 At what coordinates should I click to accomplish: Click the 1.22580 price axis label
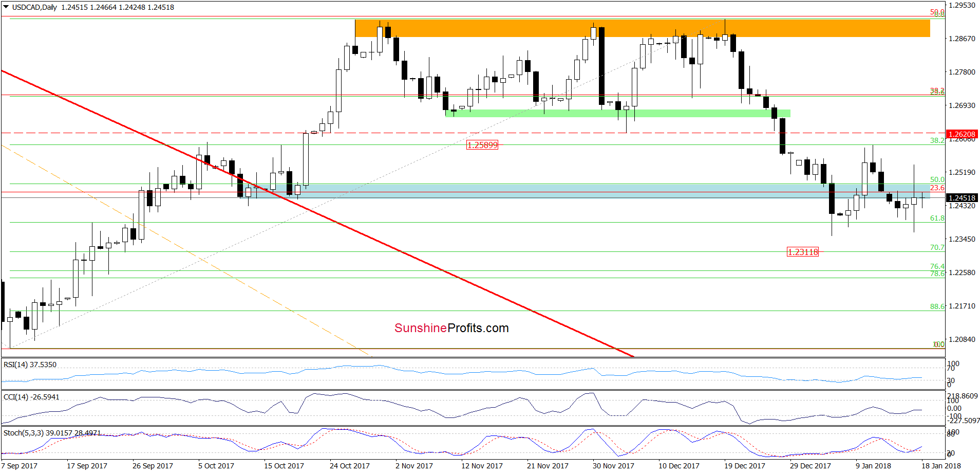(962, 272)
